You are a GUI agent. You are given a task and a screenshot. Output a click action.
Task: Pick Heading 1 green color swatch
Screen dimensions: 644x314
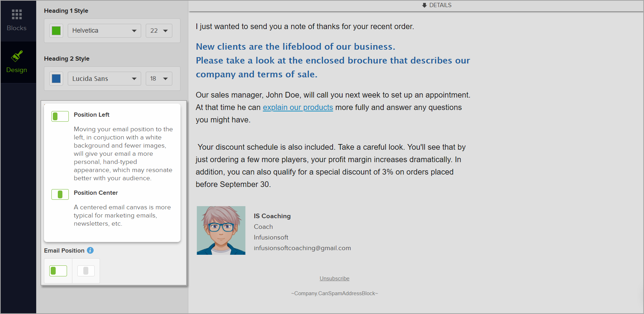point(56,31)
